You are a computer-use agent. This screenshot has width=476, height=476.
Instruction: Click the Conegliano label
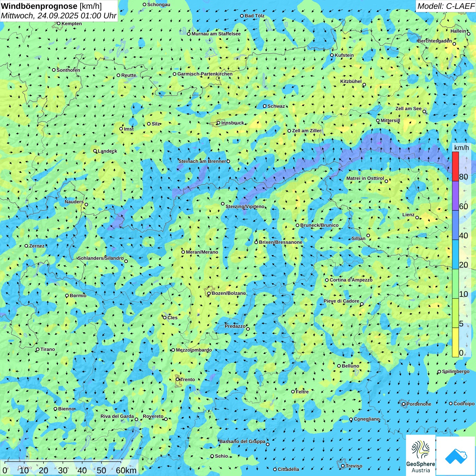[x=367, y=419]
